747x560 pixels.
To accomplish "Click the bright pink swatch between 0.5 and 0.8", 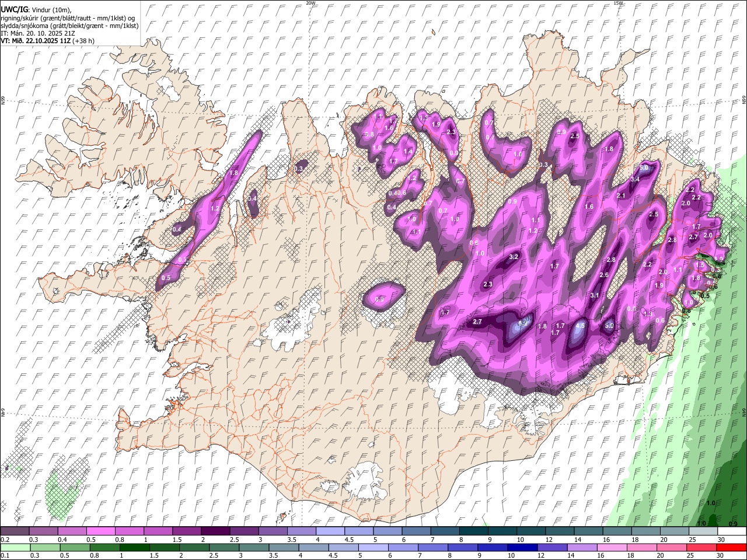I will click(100, 531).
